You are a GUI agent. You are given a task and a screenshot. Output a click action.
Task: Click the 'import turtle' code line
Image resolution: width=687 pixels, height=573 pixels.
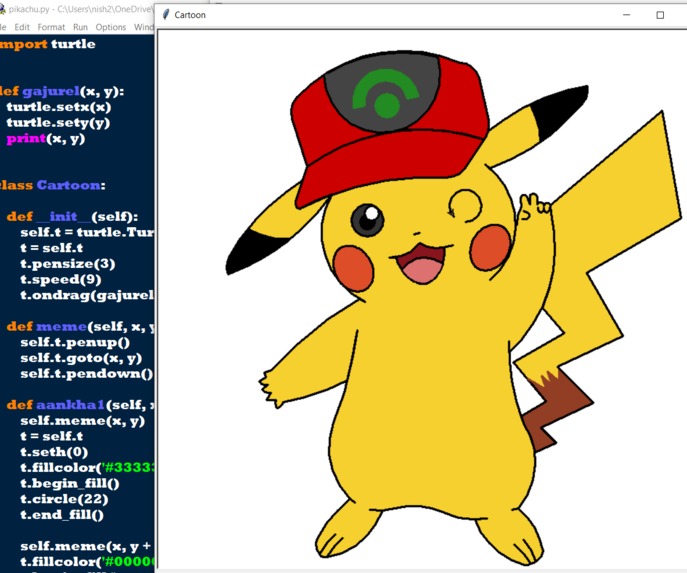coord(47,44)
